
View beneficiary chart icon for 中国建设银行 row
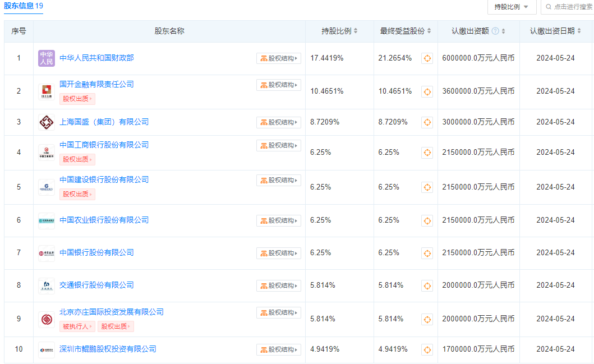(427, 187)
